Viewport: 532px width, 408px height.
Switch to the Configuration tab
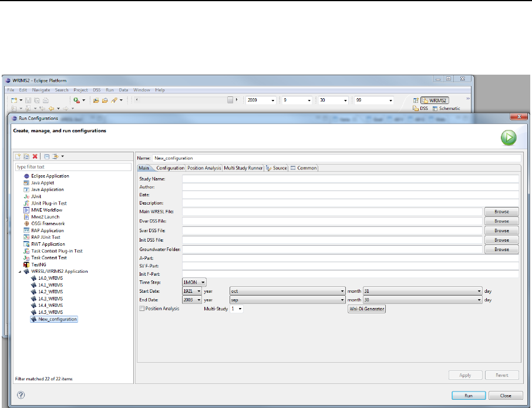pyautogui.click(x=170, y=168)
